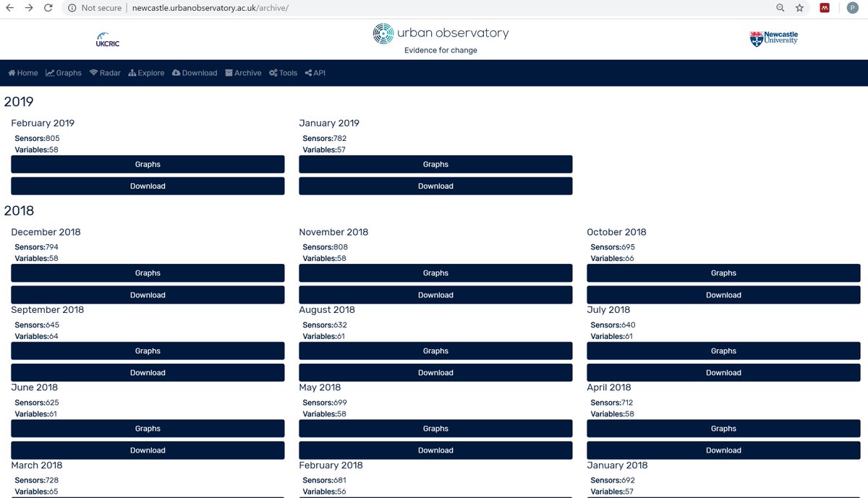View Graphs for October 2018
The image size is (868, 498).
pos(723,273)
